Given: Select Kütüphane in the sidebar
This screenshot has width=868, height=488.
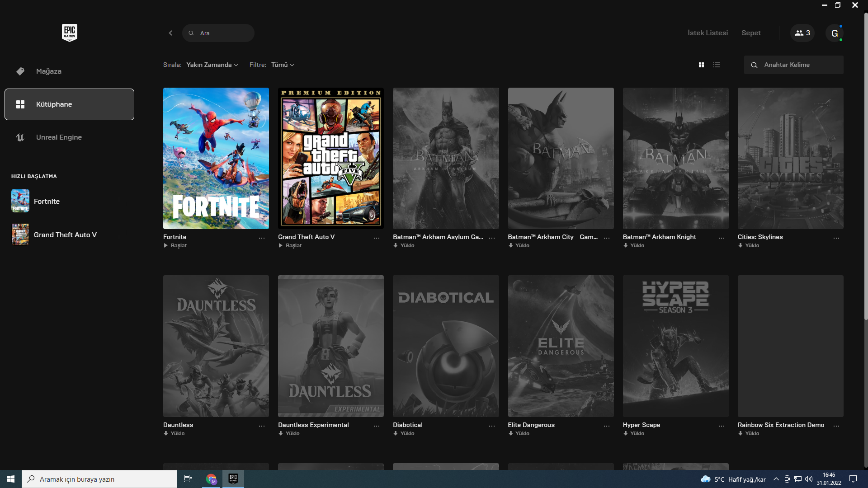Looking at the screenshot, I should coord(69,104).
